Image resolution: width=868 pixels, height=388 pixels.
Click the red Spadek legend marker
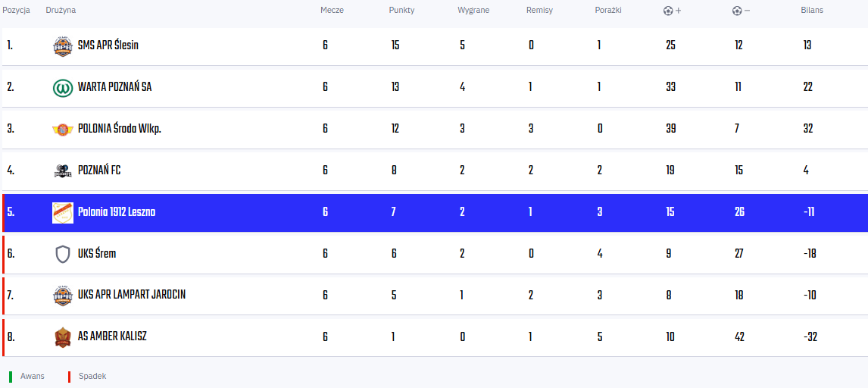[69, 377]
